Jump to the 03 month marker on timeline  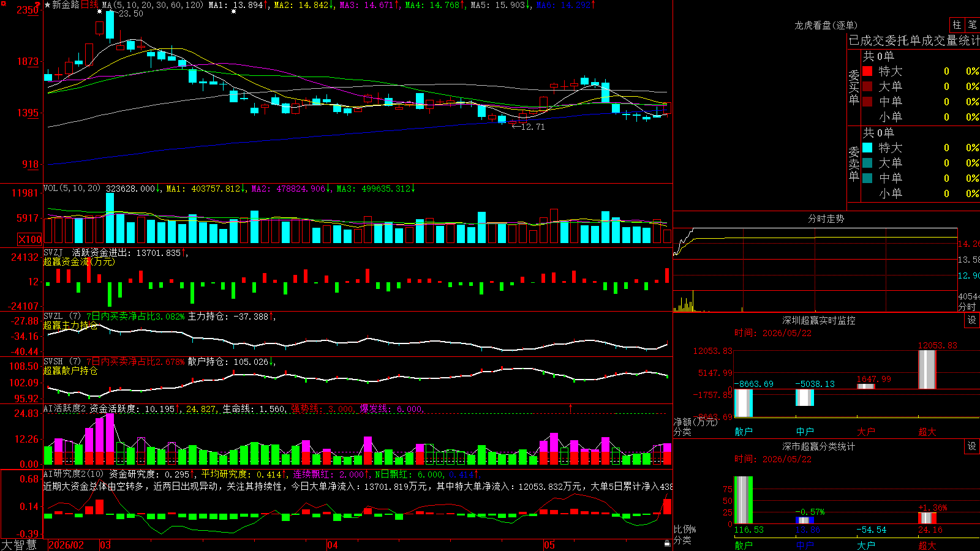[x=105, y=545]
